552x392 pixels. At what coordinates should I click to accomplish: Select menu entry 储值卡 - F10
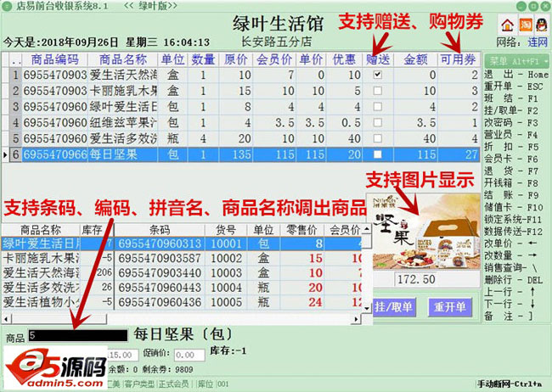[x=513, y=207]
